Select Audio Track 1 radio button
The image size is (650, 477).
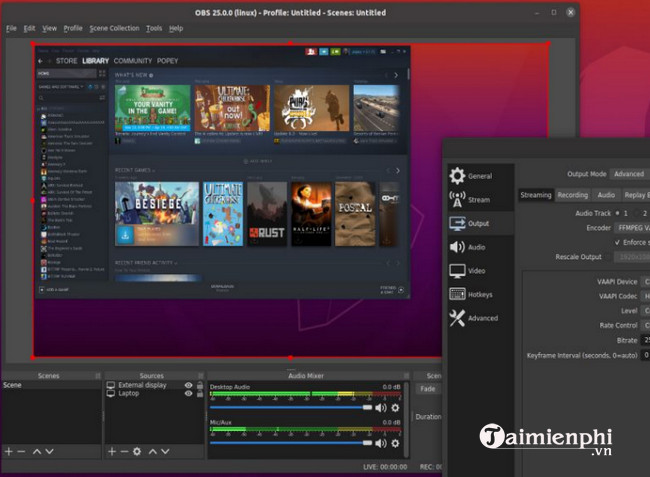(x=617, y=213)
